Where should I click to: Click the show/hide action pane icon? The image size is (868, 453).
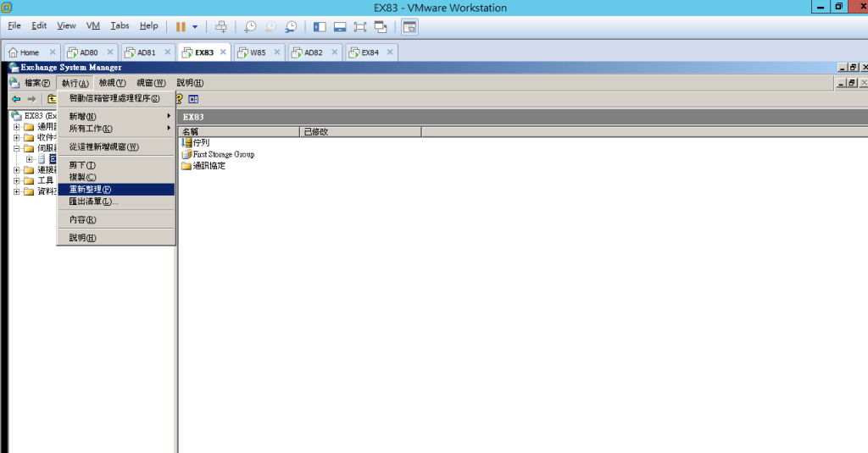(x=193, y=99)
